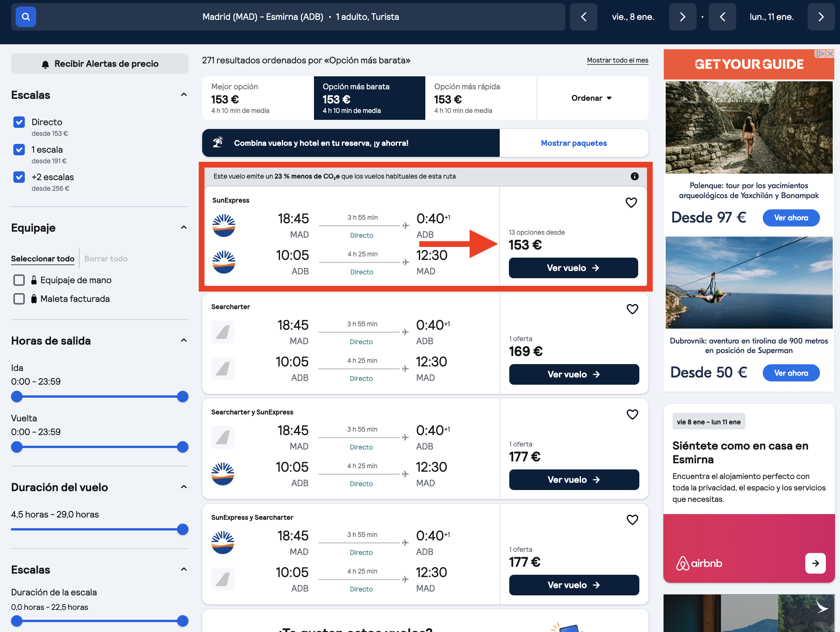Collapse the Duración del vuelo section
Screen dimensions: 840x632
pyautogui.click(x=184, y=487)
